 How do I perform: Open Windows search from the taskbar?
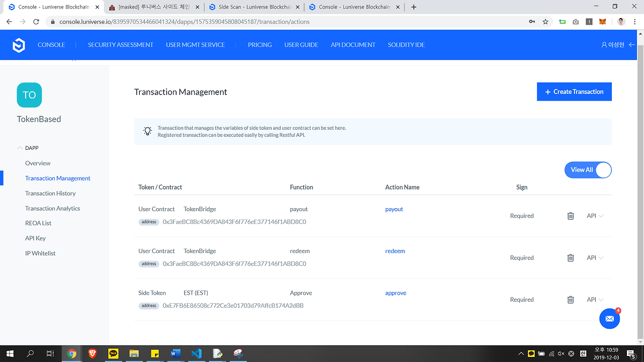tap(30, 353)
